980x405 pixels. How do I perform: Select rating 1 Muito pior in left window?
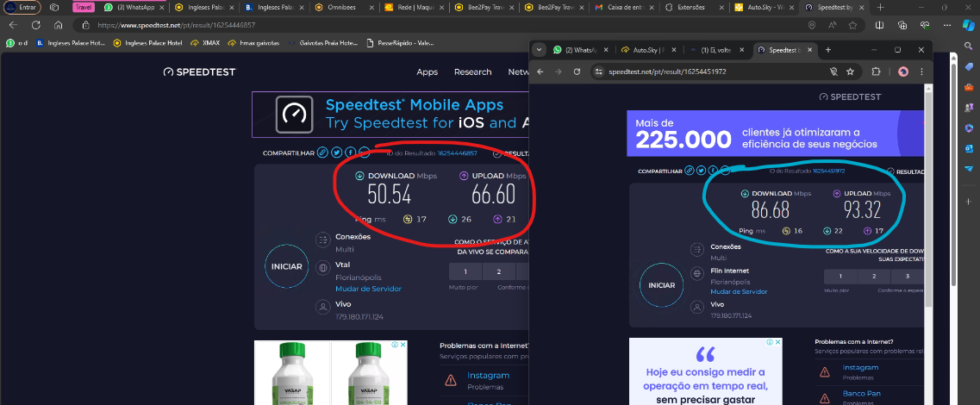click(x=466, y=271)
